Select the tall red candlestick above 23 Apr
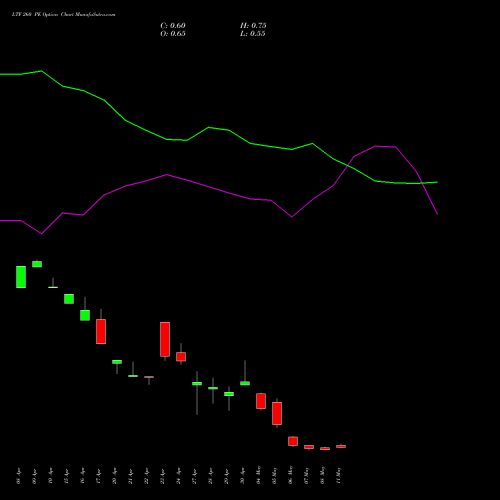 coord(165,339)
